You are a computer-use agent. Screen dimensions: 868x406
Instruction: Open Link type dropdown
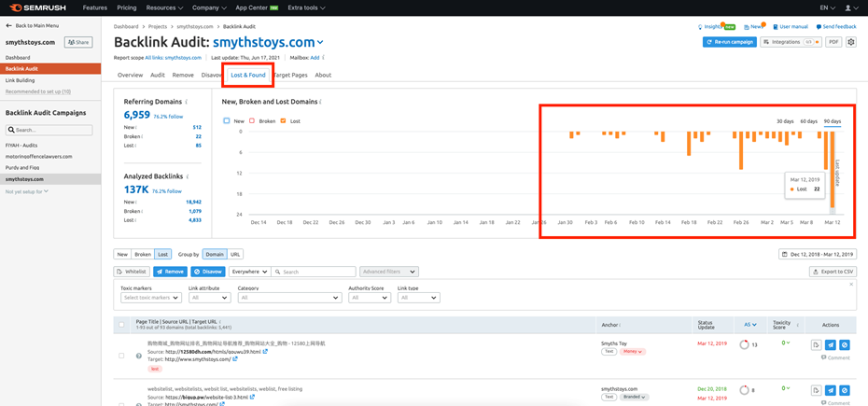click(418, 298)
